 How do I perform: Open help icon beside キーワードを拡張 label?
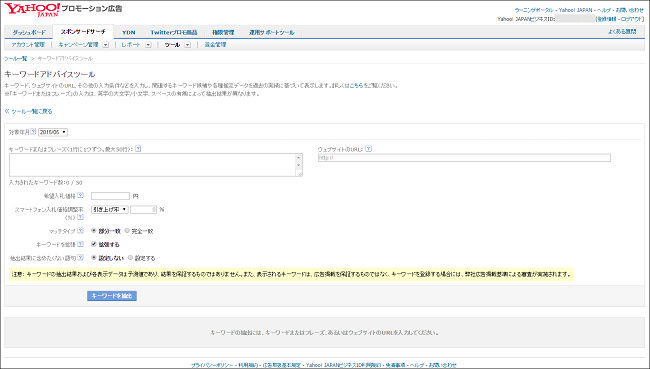click(80, 244)
